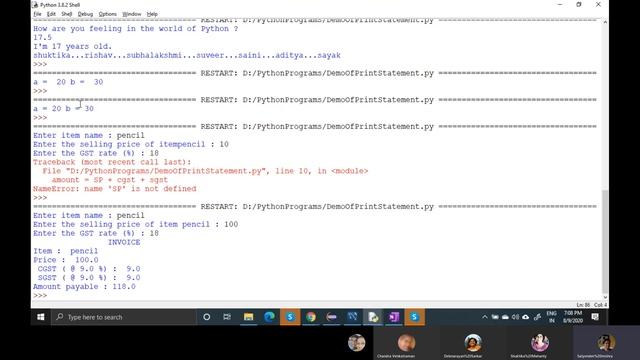Open the Help menu

152,14
